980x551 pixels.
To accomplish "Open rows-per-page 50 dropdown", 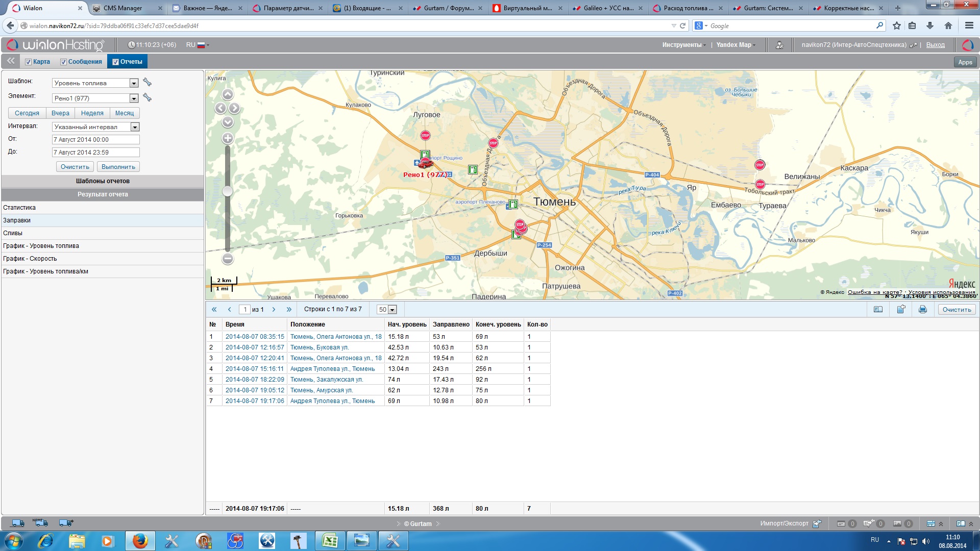I will (392, 310).
